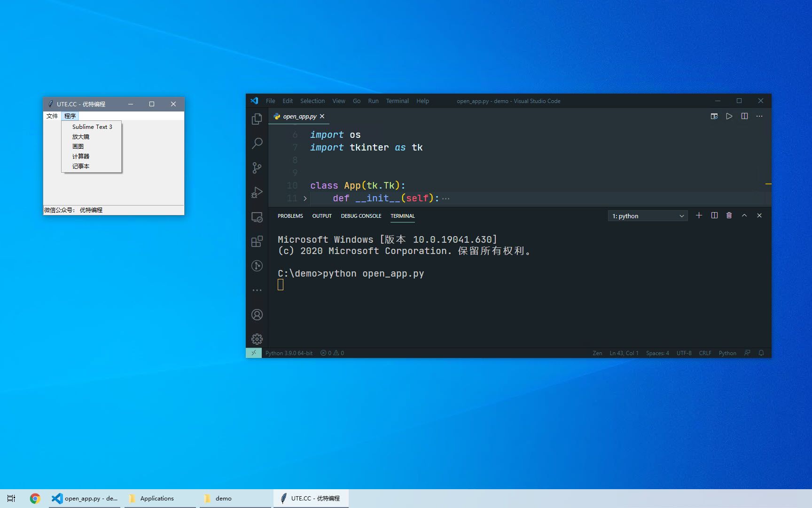Open the Run menu
Image resolution: width=812 pixels, height=508 pixels.
[x=373, y=101]
